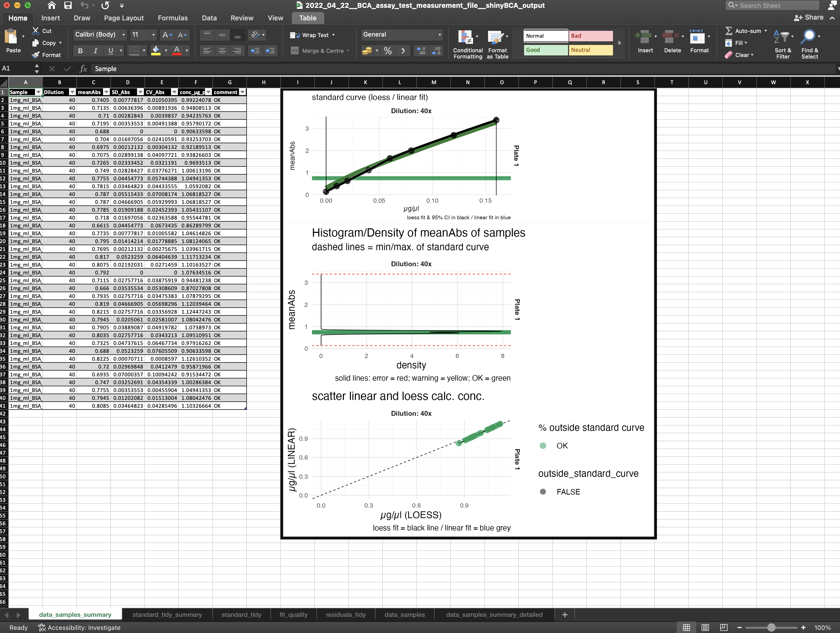Click the increase indent icon
The image size is (840, 633).
click(270, 50)
